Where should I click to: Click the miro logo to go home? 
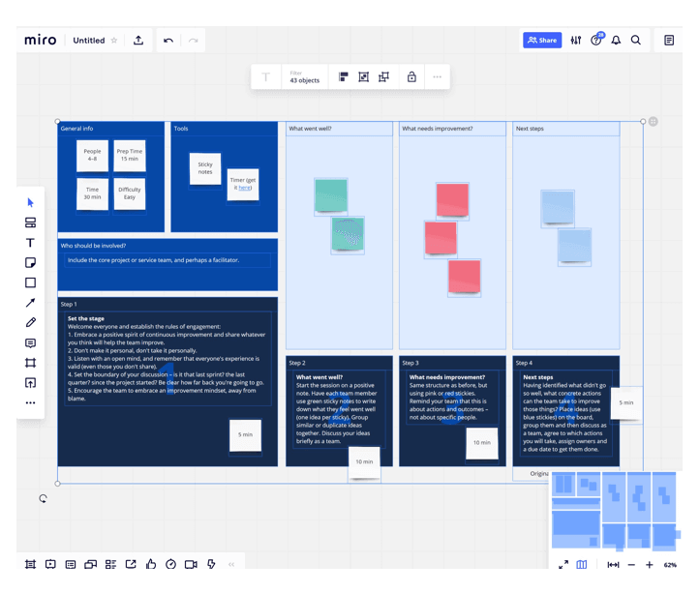tap(41, 41)
